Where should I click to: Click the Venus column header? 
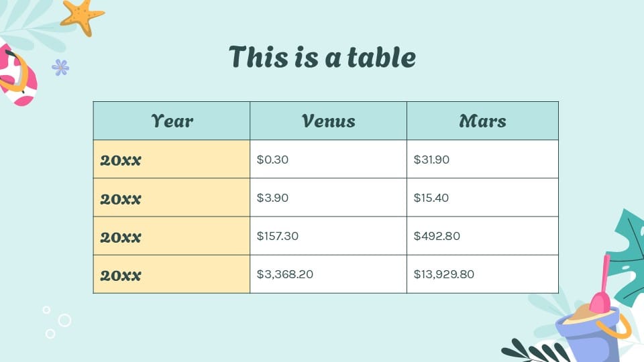[x=328, y=121]
